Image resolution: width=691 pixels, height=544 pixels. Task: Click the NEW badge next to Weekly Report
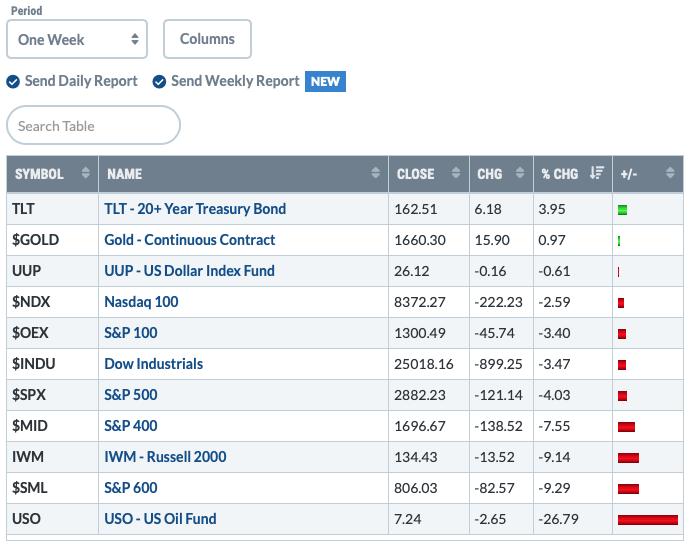[325, 82]
